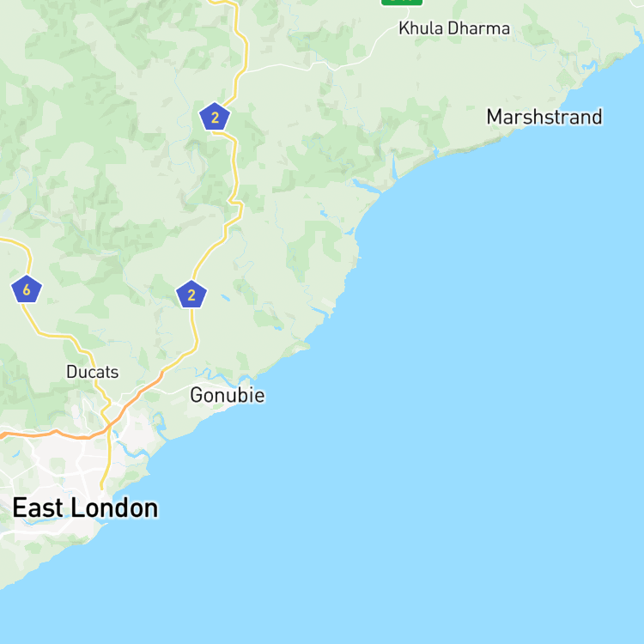The width and height of the screenshot is (644, 644).
Task: Select the Ducats place label
Action: coord(93,372)
